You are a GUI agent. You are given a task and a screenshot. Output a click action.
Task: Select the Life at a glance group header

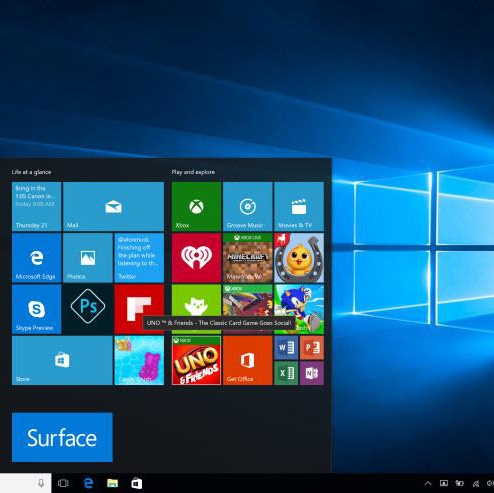31,172
